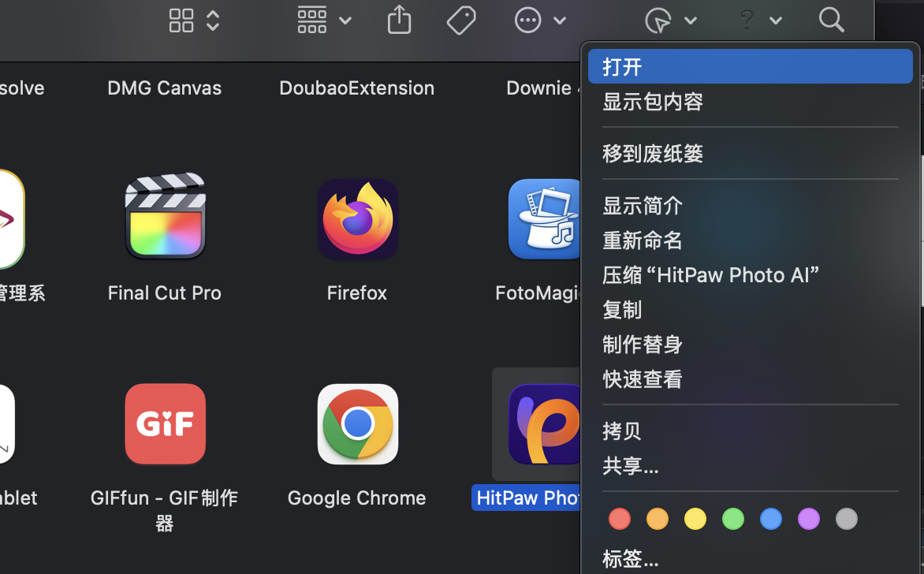Click the GIFfun - GIF制作器 label

point(165,510)
